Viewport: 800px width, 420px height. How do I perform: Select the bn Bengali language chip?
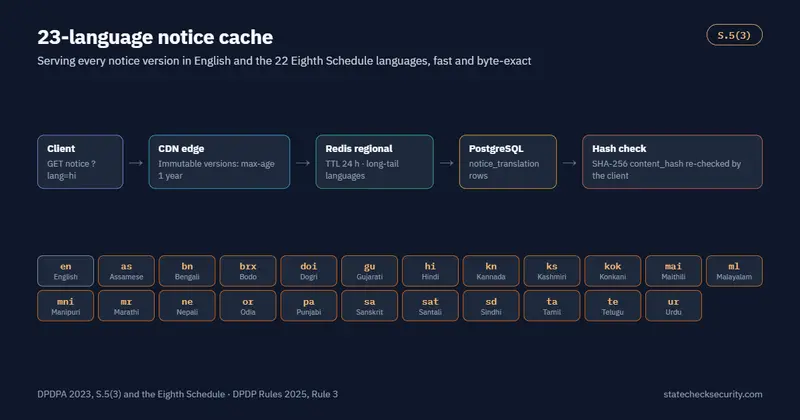point(187,271)
